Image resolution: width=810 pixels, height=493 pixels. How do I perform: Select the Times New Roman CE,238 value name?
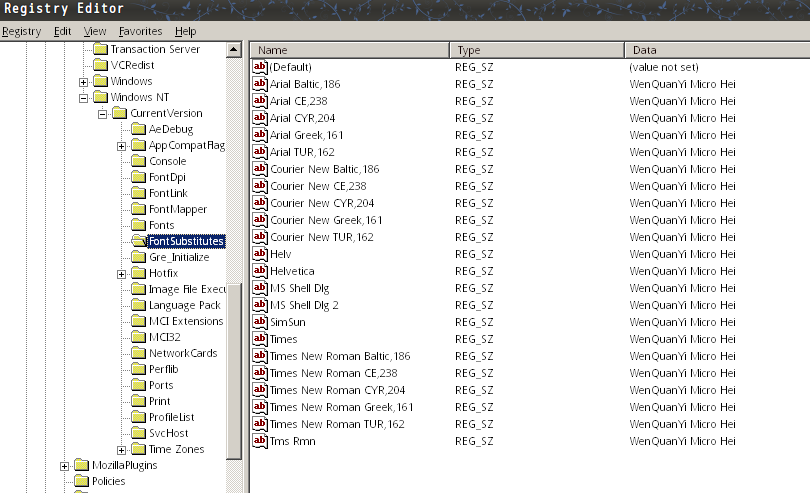[x=334, y=373]
